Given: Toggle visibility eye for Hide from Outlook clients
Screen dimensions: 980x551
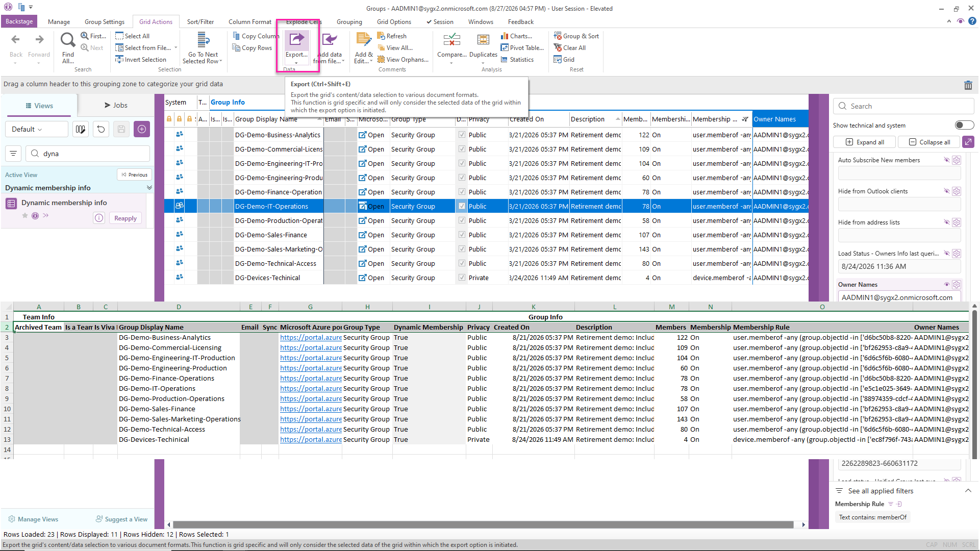Looking at the screenshot, I should (947, 191).
